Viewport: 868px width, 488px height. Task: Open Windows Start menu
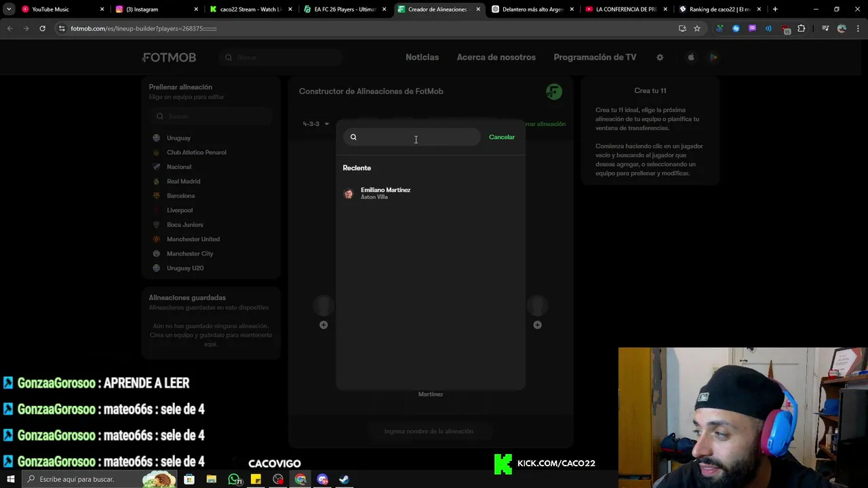[x=10, y=479]
